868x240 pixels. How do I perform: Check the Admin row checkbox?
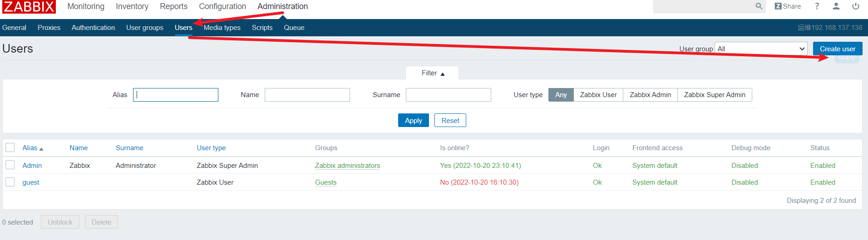[x=10, y=165]
